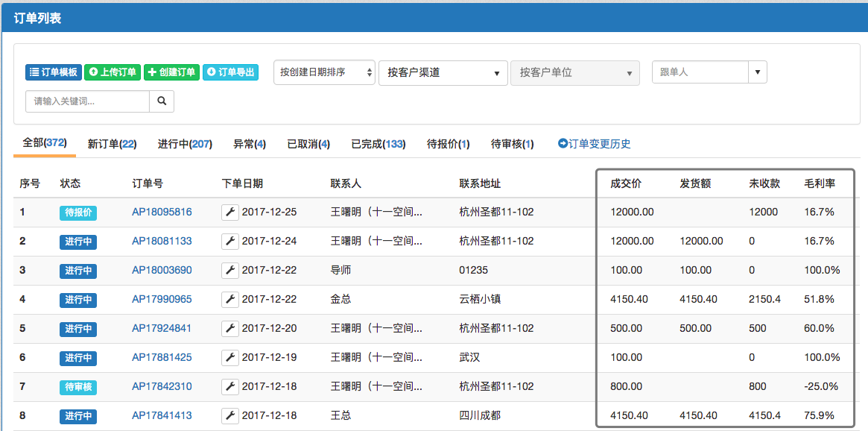Click wrench icon for order AP17924841
This screenshot has width=868, height=431.
230,329
